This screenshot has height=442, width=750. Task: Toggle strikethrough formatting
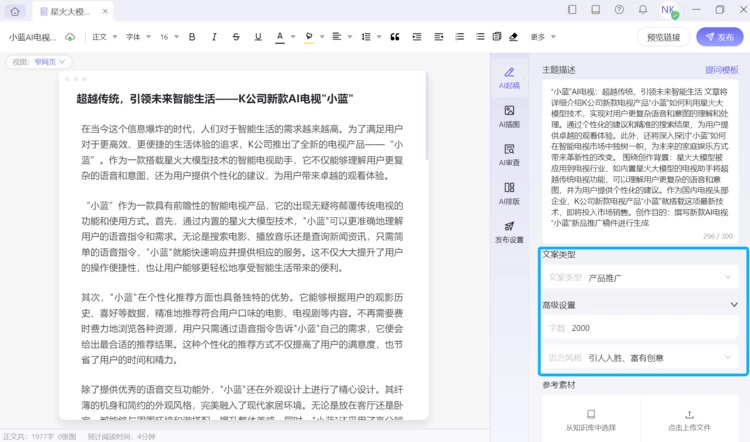tap(236, 37)
